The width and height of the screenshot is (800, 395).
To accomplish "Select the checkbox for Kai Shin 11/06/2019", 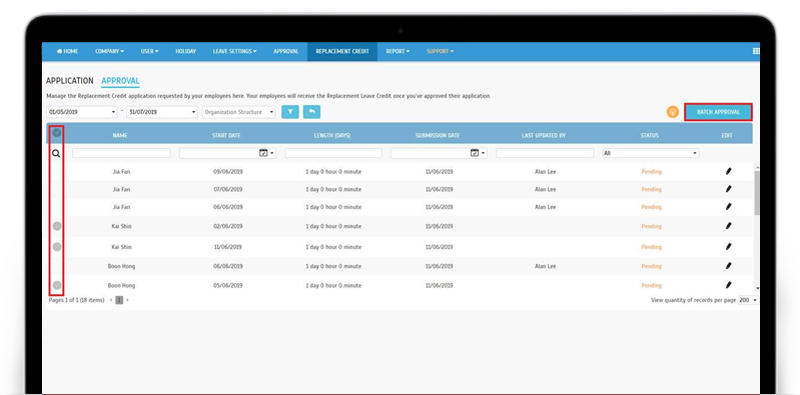I will point(57,247).
